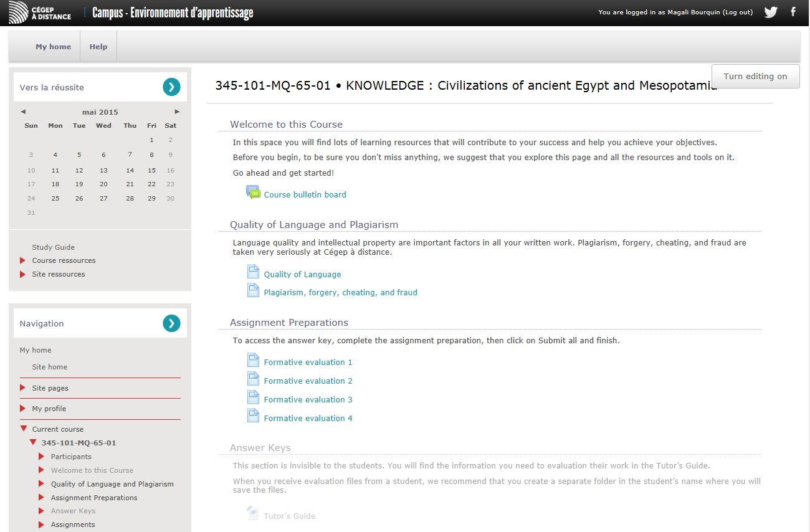Viewport: 810px width, 532px height.
Task: Click the Course bulletin board forum icon
Action: click(253, 192)
